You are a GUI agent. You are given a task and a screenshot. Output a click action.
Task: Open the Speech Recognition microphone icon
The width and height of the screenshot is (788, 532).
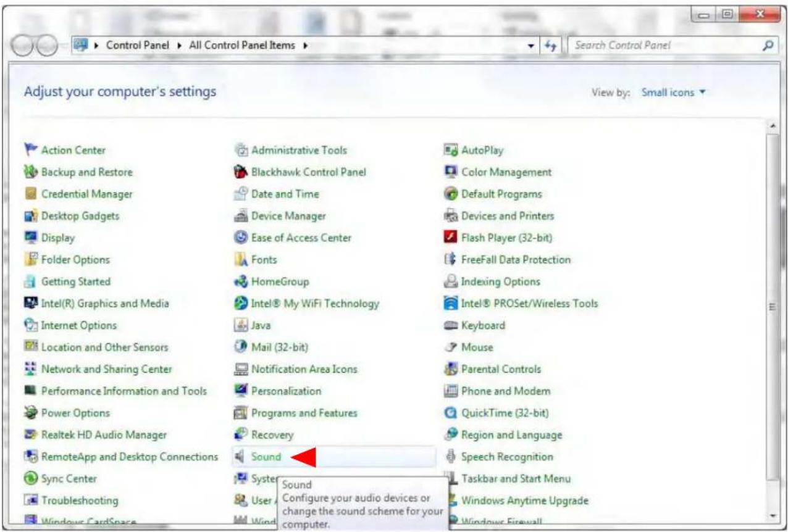pos(450,457)
